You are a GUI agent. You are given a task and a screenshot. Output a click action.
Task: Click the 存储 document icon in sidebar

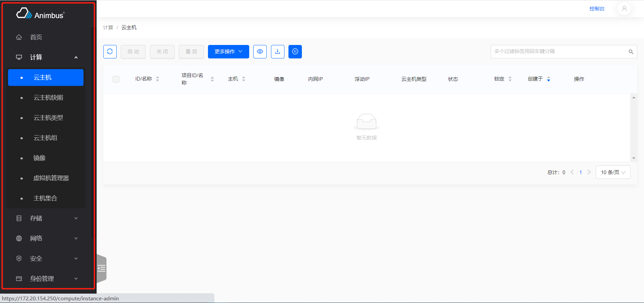click(x=19, y=218)
